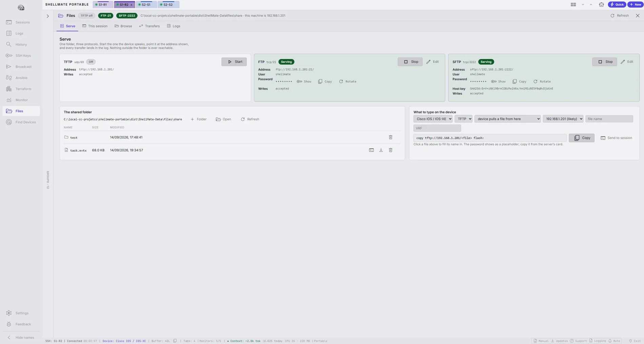The width and height of the screenshot is (644, 344).
Task: Open the Terraform page
Action: (x=21, y=89)
